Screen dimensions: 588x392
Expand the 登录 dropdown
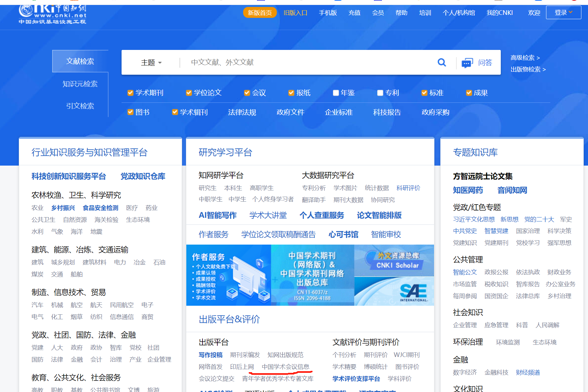tap(563, 13)
